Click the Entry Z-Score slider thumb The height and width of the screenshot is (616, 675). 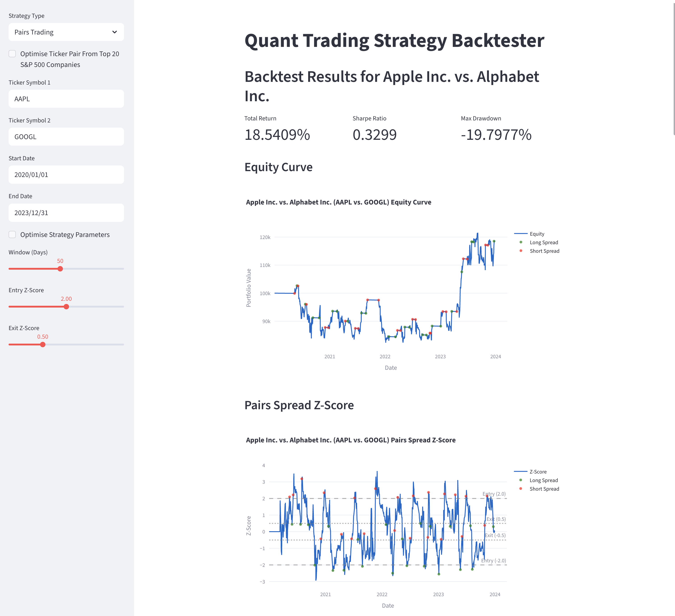tap(66, 306)
